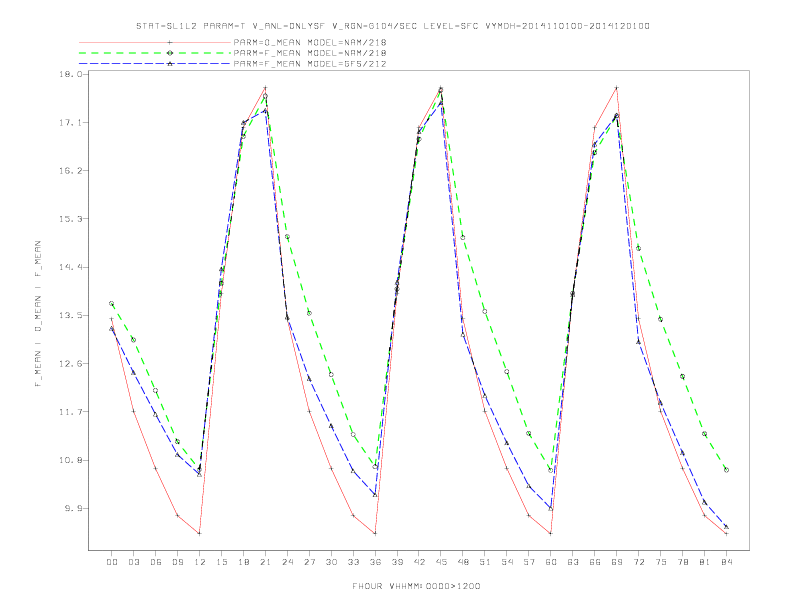Click x-axis tick label 66
This screenshot has width=792, height=612.
(x=595, y=562)
